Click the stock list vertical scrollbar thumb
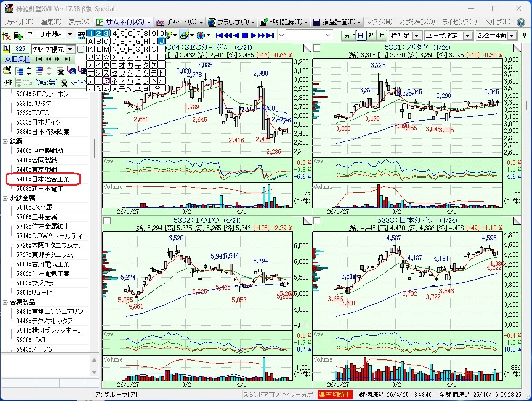Viewport: 532px width, 401px height. click(95, 148)
